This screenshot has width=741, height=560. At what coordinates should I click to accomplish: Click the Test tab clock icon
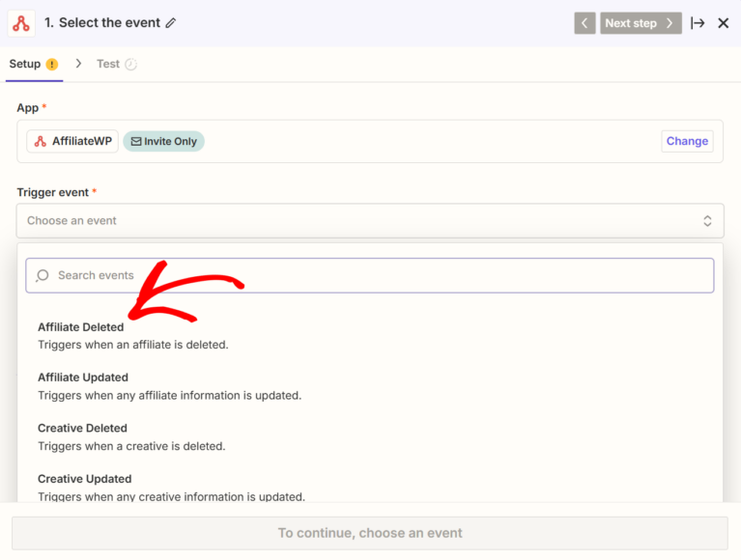[x=130, y=65]
